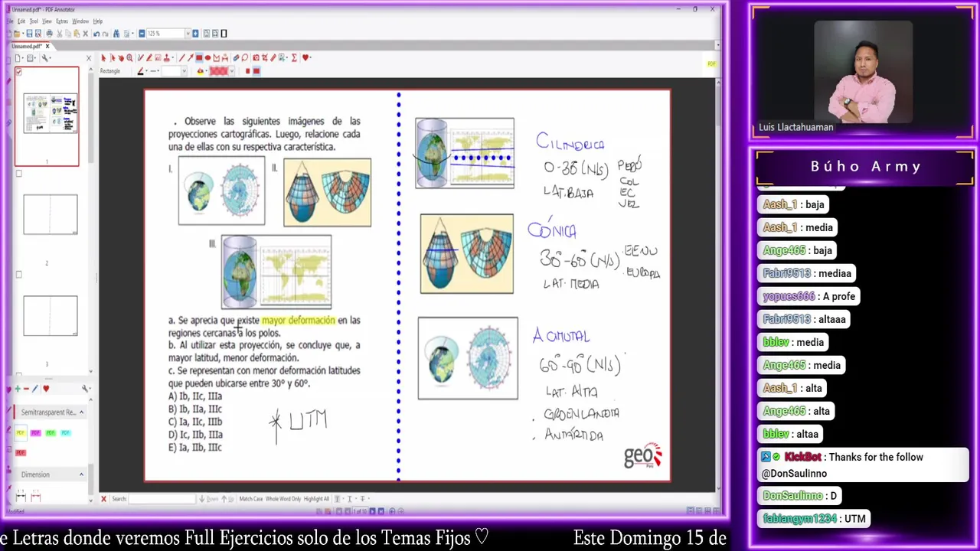980x551 pixels.
Task: Click the search Up button
Action: [x=228, y=499]
